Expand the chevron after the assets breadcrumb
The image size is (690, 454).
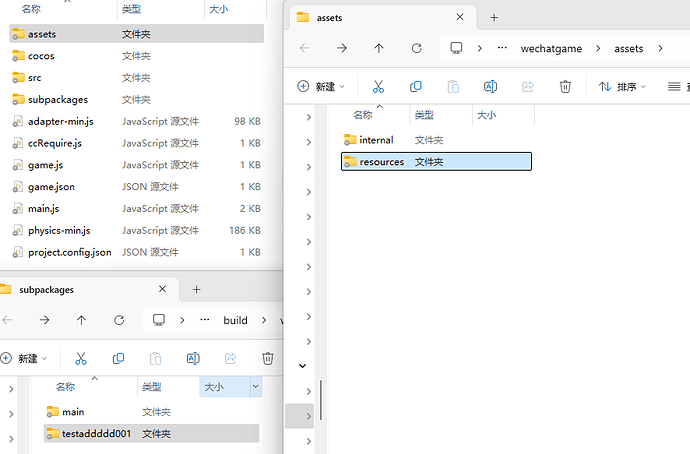click(x=660, y=48)
